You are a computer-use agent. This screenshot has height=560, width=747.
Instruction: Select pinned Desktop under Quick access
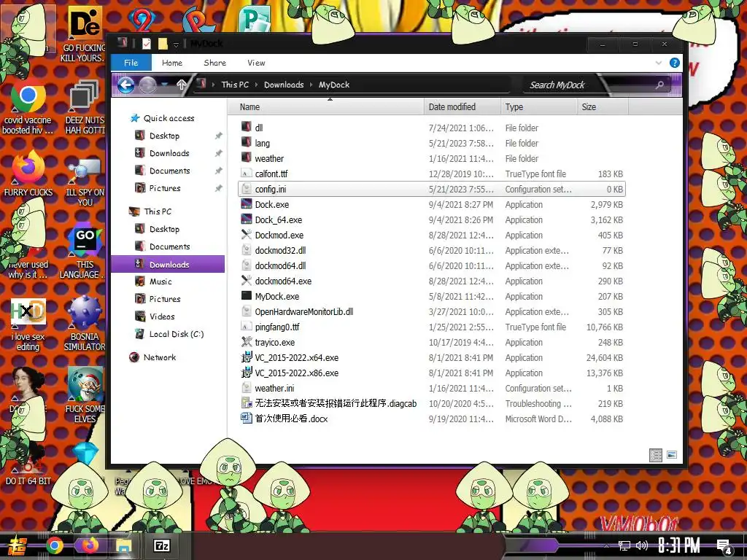tap(164, 136)
